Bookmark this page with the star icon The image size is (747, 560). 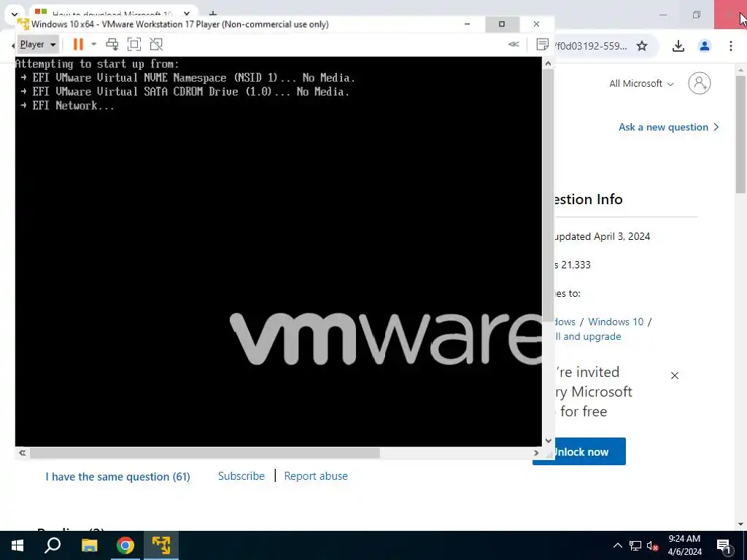coord(642,46)
